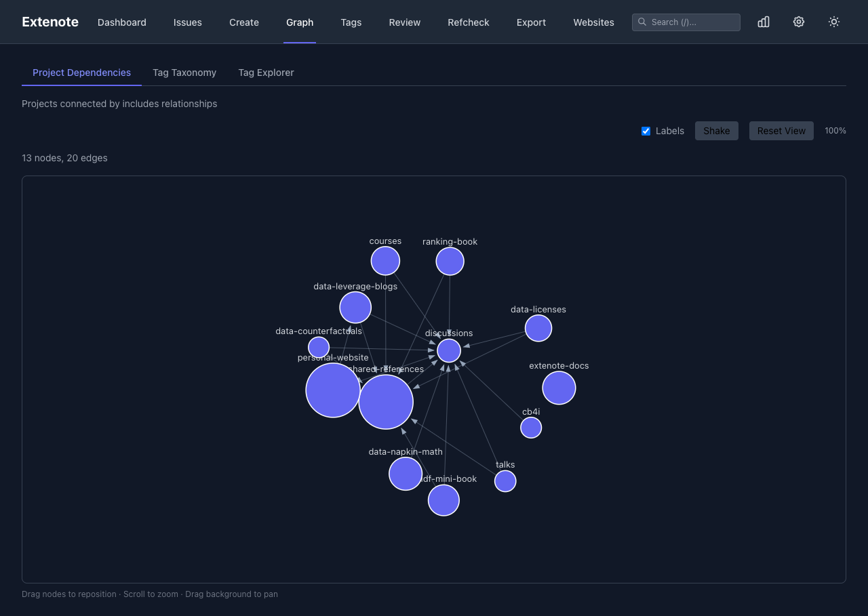The height and width of the screenshot is (616, 868).
Task: Open the Refcheck page
Action: pyautogui.click(x=468, y=22)
